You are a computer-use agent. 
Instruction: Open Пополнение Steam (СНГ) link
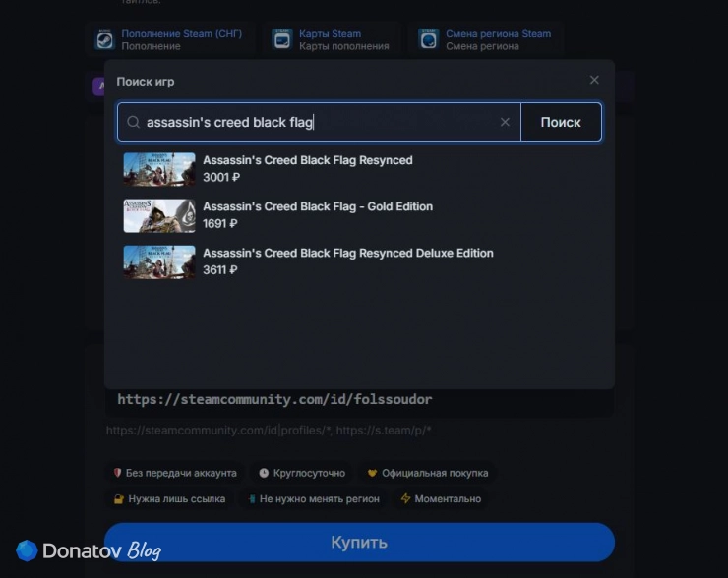182,33
